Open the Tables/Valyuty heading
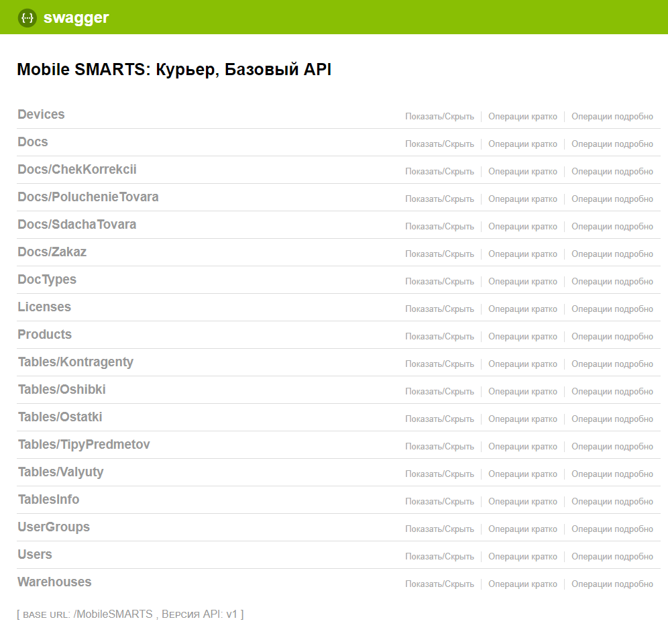The height and width of the screenshot is (644, 668). click(60, 472)
